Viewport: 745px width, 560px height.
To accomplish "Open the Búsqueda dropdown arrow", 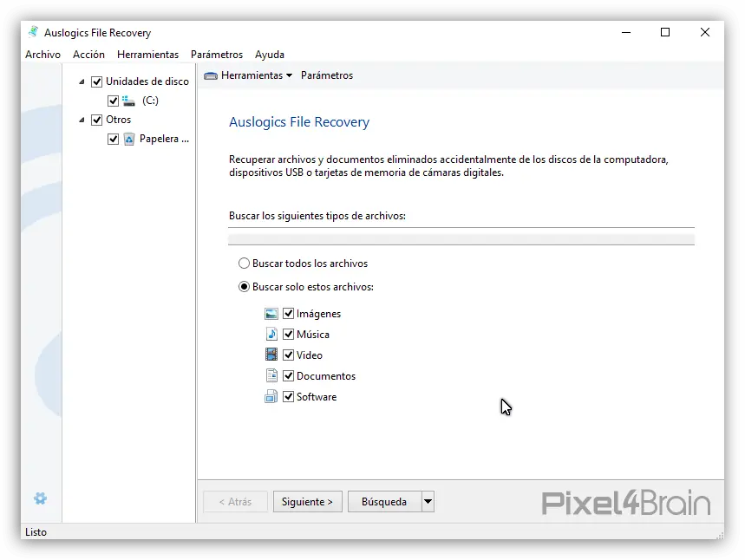I will coord(428,502).
